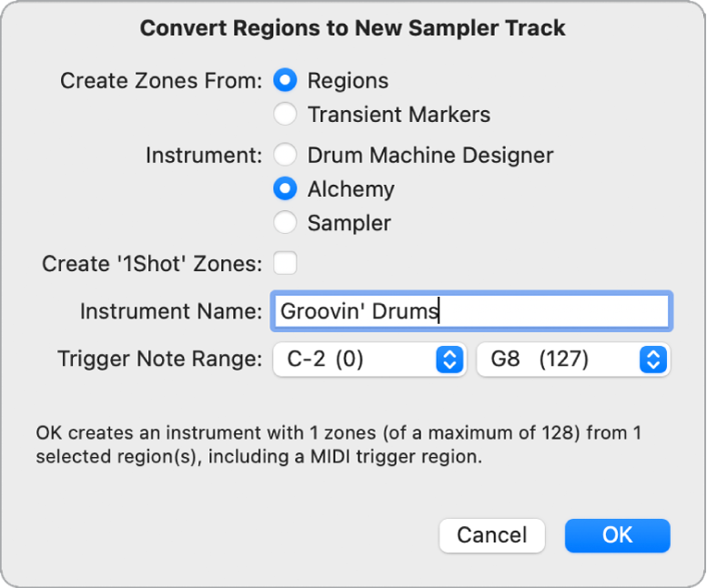Click the 'Instrument:' label text
The width and height of the screenshot is (707, 588).
204,156
